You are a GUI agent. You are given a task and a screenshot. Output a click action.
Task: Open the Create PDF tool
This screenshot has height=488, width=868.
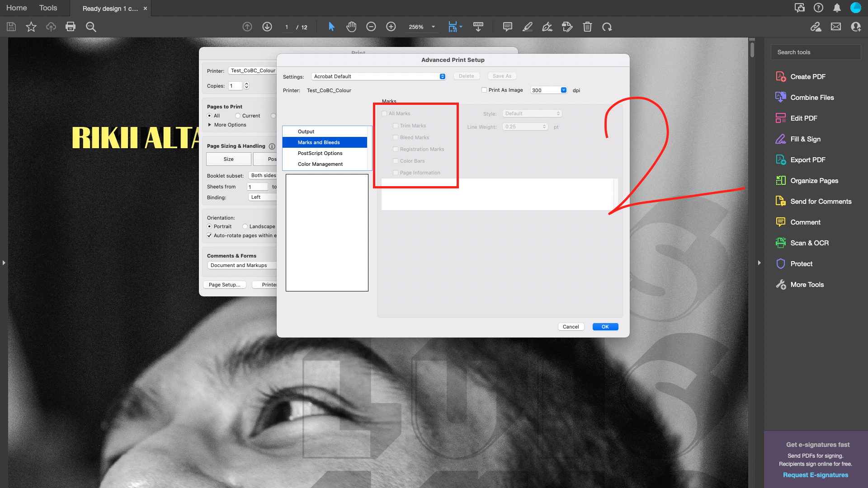(x=807, y=77)
